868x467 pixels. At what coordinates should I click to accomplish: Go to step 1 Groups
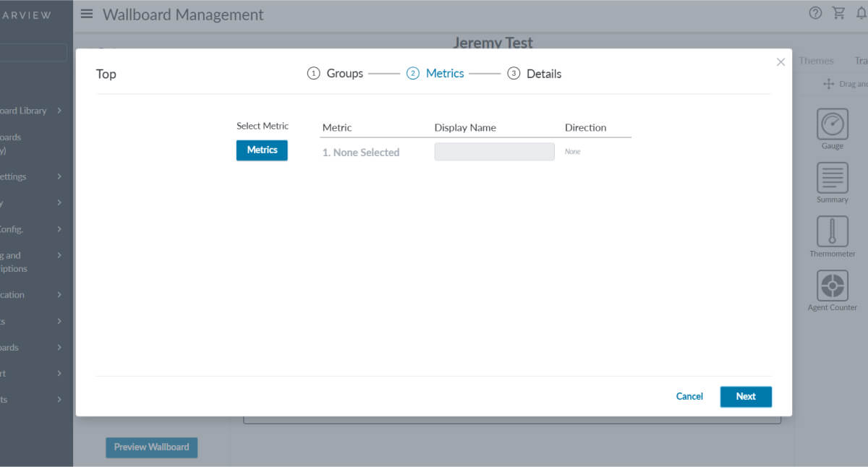pos(336,74)
